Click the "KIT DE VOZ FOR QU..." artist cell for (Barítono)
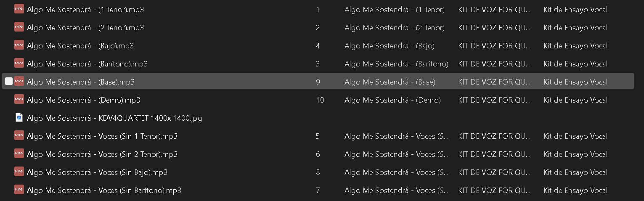 point(494,64)
